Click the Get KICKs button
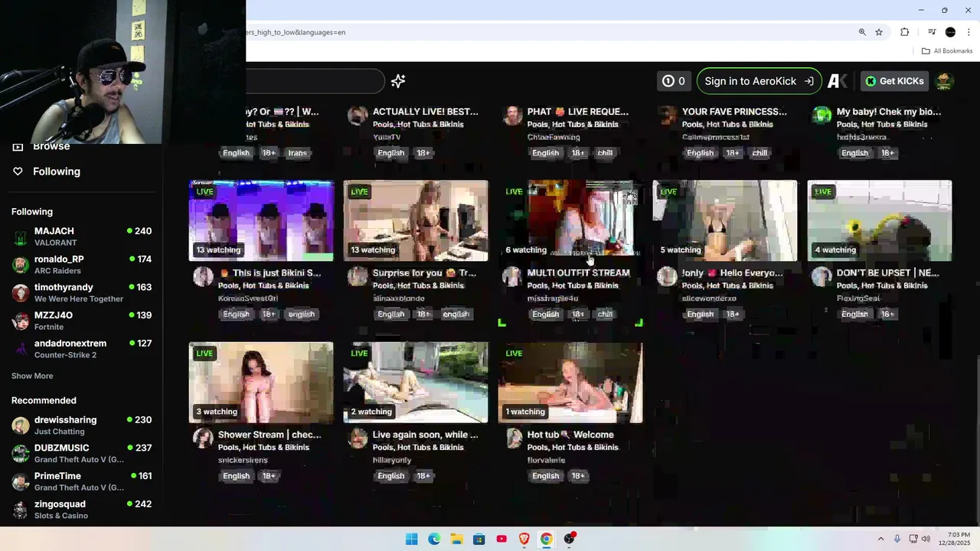Image resolution: width=980 pixels, height=551 pixels. pyautogui.click(x=893, y=81)
